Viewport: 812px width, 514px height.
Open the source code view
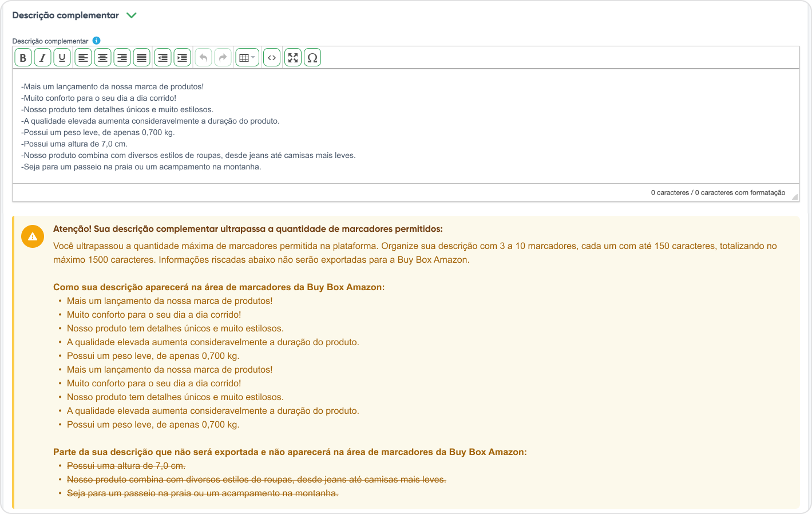coord(272,58)
